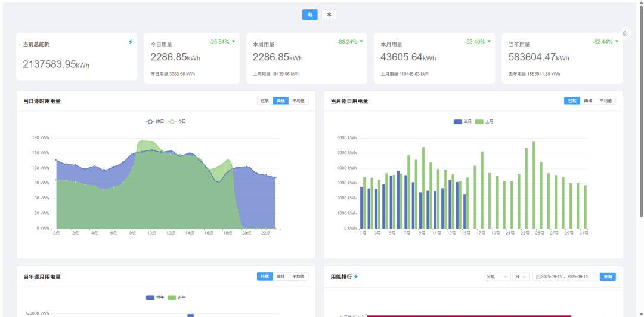Screen dimensions: 644x317
Task: Select 柱状 in 当年逐月用电量 panel
Action: point(265,276)
